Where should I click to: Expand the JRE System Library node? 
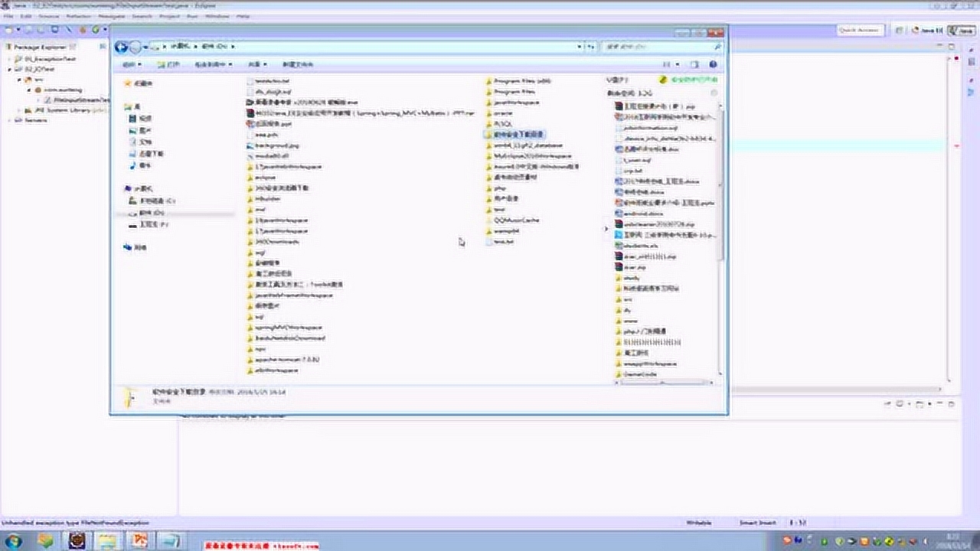click(20, 110)
